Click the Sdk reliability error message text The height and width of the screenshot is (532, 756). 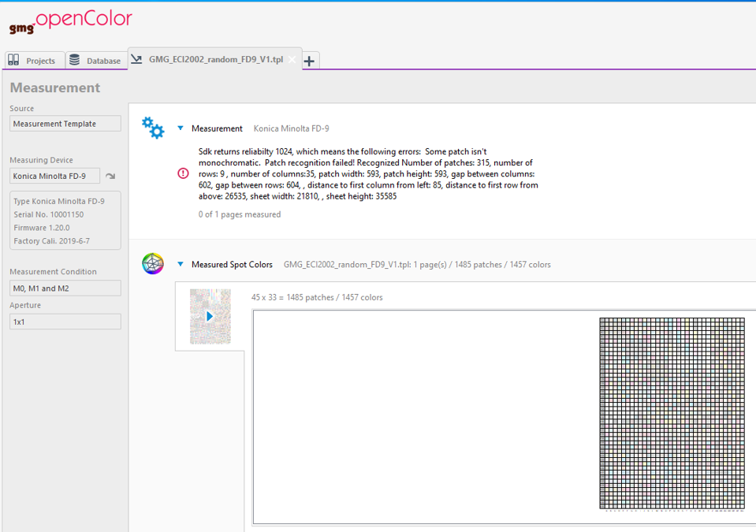368,173
